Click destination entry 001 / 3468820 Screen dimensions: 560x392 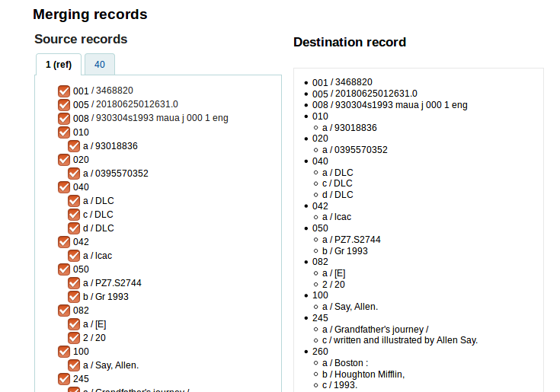(x=342, y=82)
